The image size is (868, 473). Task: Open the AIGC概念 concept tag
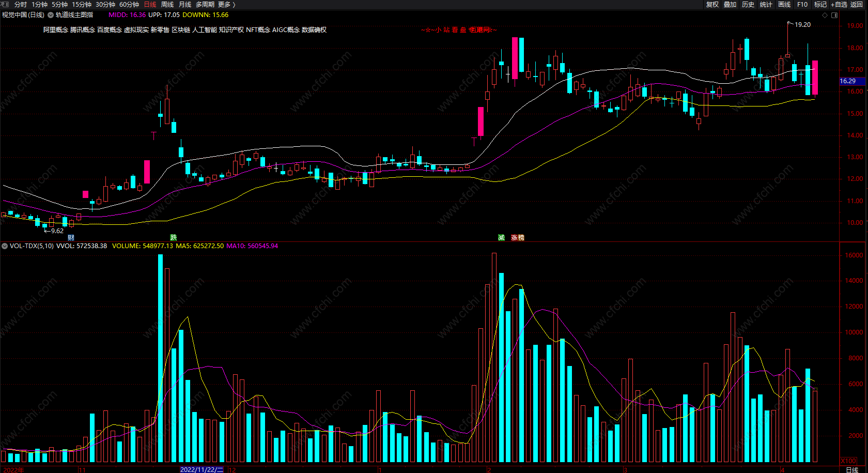(x=286, y=30)
